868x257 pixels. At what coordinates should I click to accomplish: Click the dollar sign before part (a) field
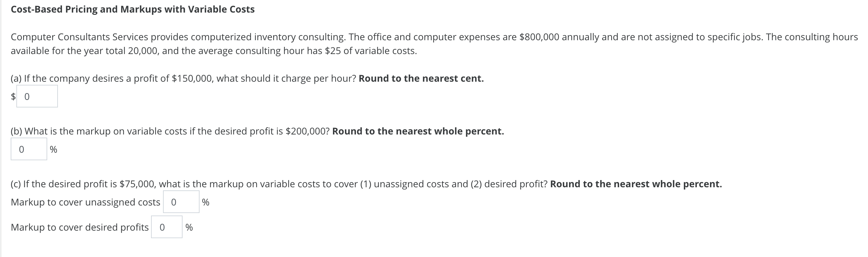coord(13,96)
